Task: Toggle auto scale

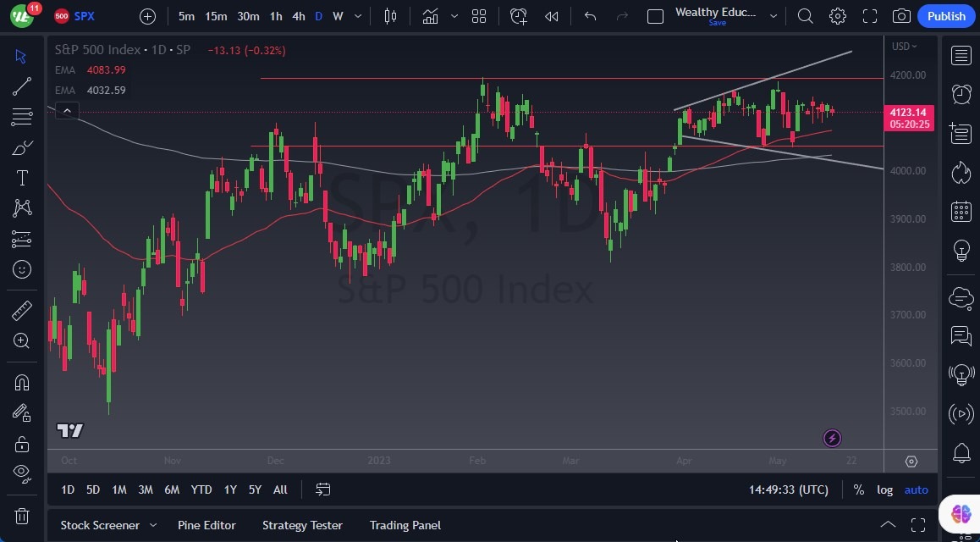Action: 917,490
